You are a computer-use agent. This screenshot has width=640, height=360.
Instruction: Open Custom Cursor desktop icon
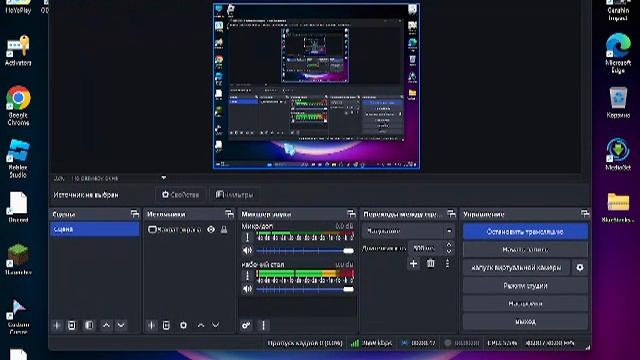pyautogui.click(x=18, y=317)
